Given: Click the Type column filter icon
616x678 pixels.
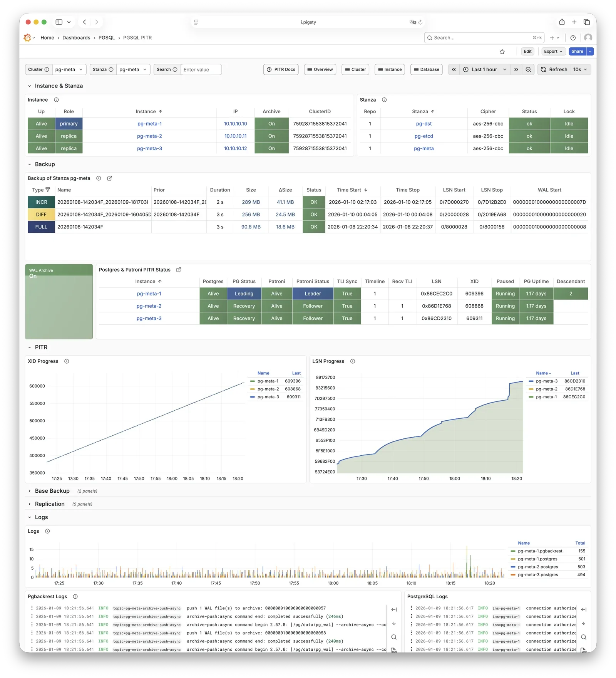Looking at the screenshot, I should click(48, 190).
